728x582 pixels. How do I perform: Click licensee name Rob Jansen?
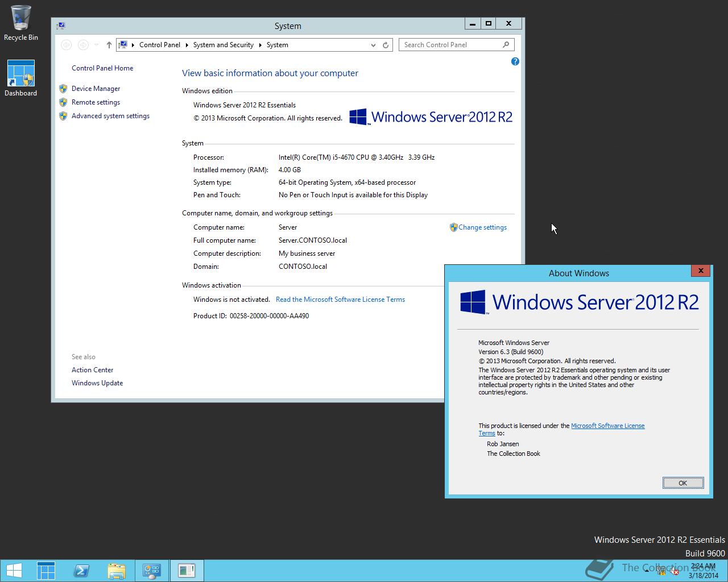coord(503,444)
